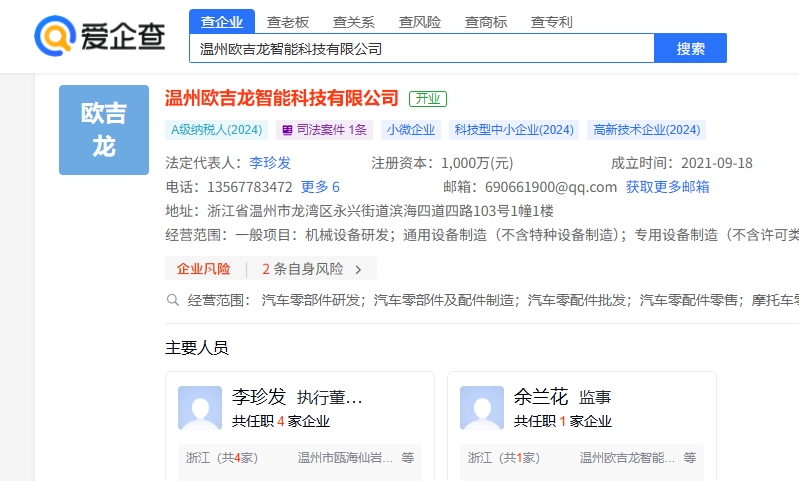
Task: Click 注册资本 1,000万(元) value
Action: tap(477, 163)
